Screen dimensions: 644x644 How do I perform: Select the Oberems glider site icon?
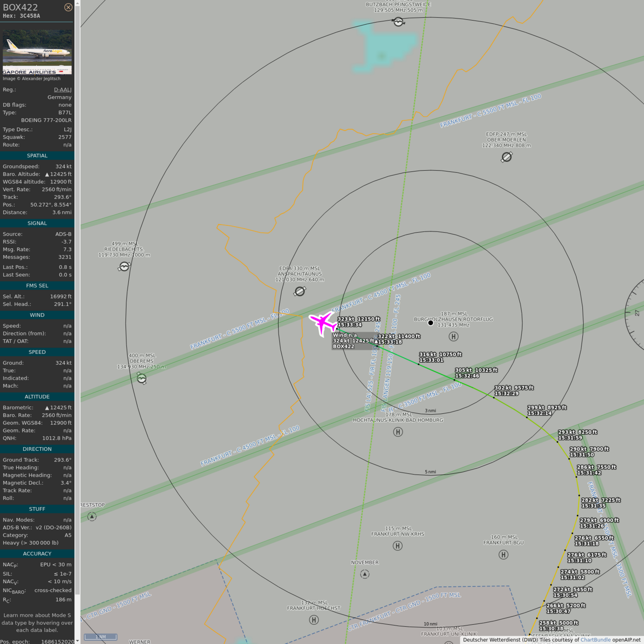(x=142, y=378)
